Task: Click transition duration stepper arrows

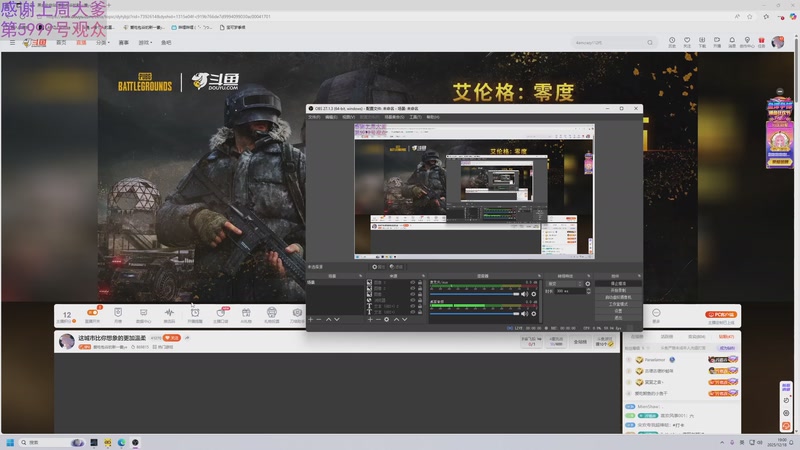Action: pyautogui.click(x=588, y=291)
